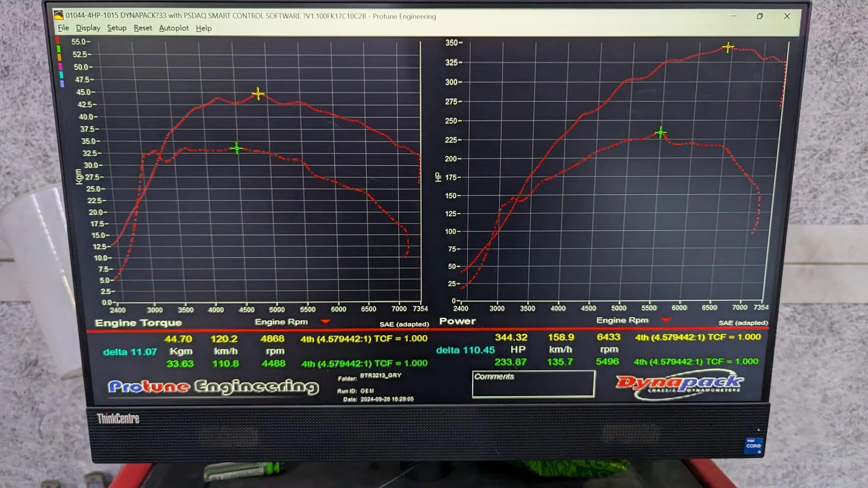Click the Engine Torque graph title
This screenshot has width=868, height=488.
(x=138, y=323)
